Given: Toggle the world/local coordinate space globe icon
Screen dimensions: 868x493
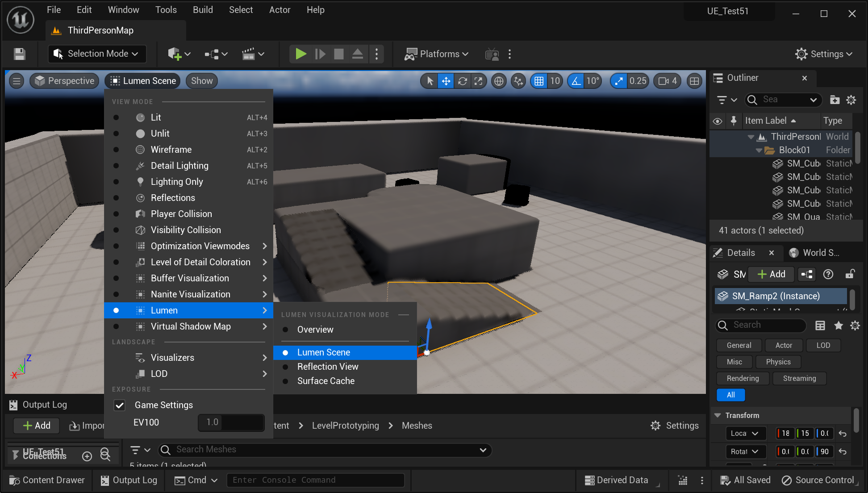Looking at the screenshot, I should 499,81.
